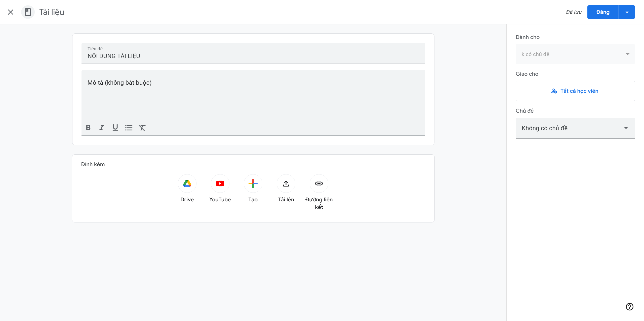This screenshot has width=644, height=321.
Task: Add a Đường liên kết link attachment
Action: (x=319, y=184)
